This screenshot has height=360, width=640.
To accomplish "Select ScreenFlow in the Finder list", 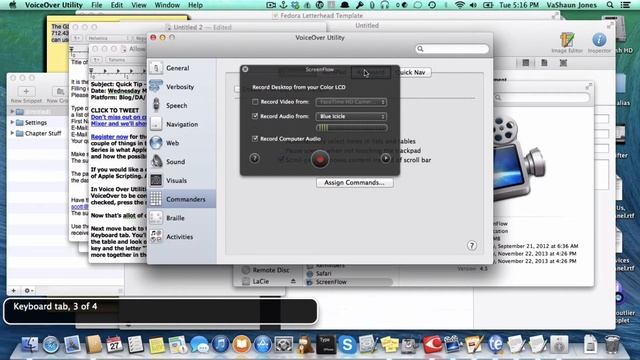I will (331, 282).
